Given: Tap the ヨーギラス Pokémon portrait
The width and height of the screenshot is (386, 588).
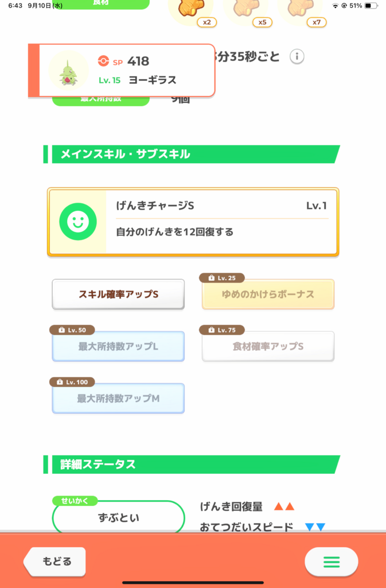Looking at the screenshot, I should [x=68, y=71].
